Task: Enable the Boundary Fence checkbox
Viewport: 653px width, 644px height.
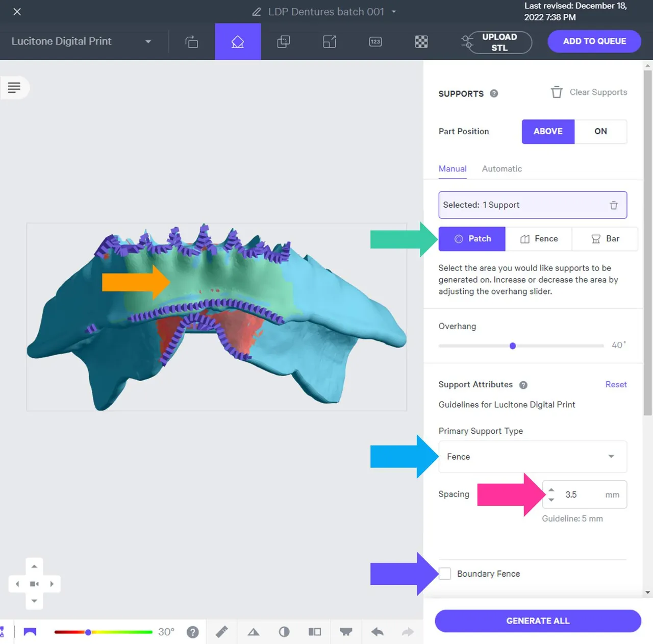Action: click(444, 574)
